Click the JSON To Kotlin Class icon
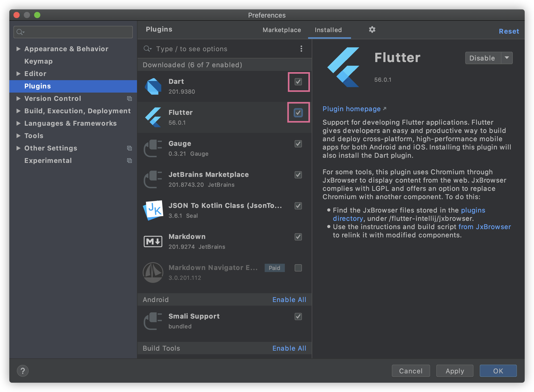The height and width of the screenshot is (392, 534). 153,210
